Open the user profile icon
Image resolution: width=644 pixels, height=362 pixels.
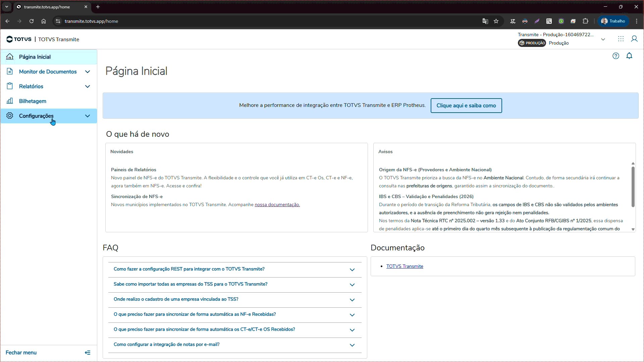[x=634, y=39]
